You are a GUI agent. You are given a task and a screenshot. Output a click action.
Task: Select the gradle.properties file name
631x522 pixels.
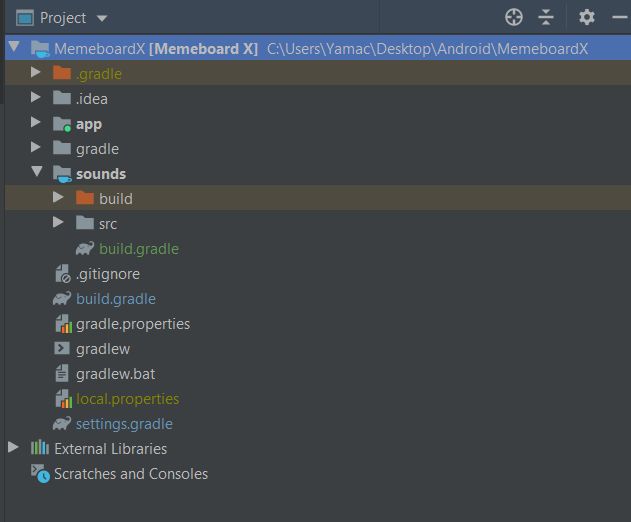tap(133, 324)
